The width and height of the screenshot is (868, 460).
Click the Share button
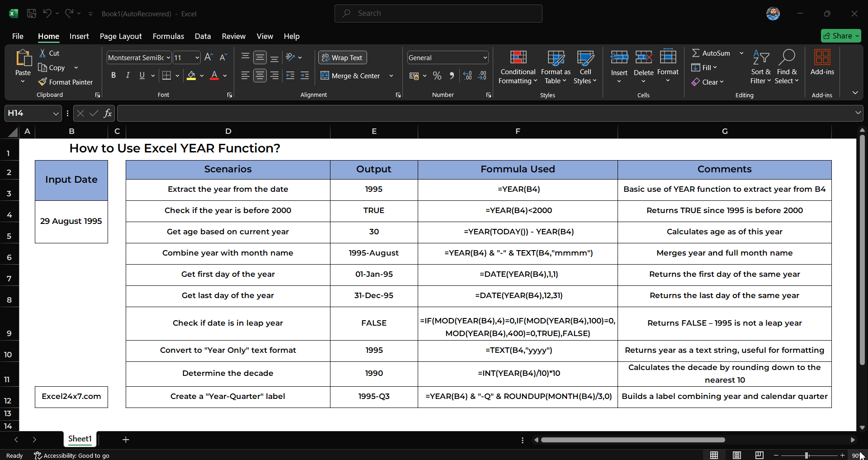point(841,36)
